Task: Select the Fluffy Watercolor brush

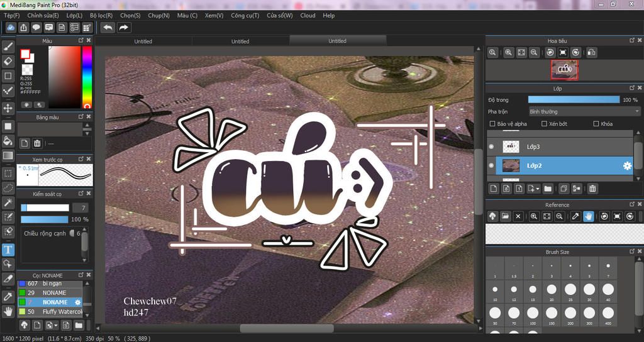Action: 50,312
